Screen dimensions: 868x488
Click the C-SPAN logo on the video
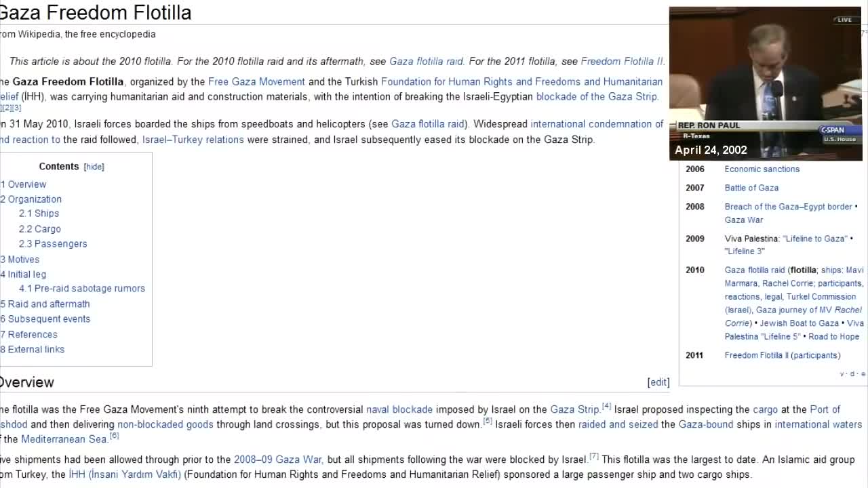click(840, 130)
